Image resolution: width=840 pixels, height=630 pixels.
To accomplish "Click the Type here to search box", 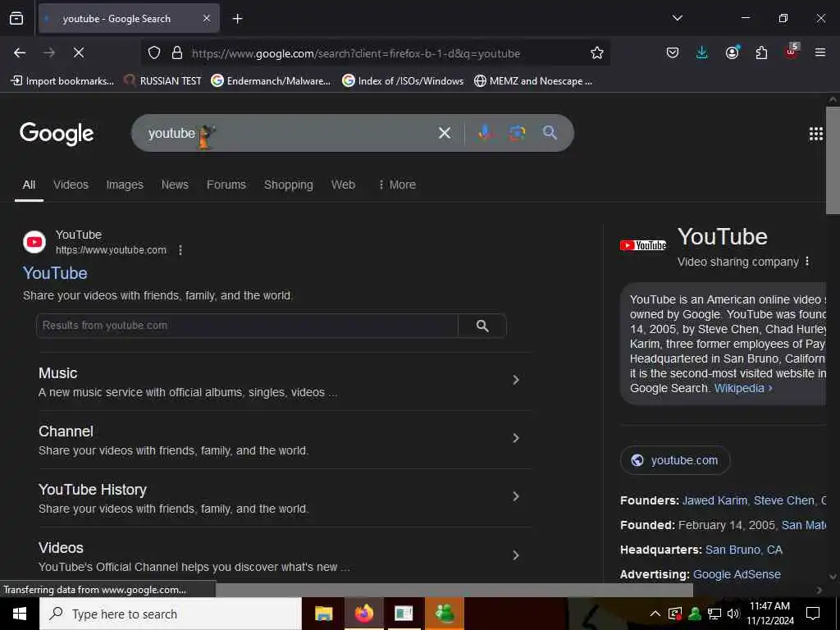I will [171, 614].
